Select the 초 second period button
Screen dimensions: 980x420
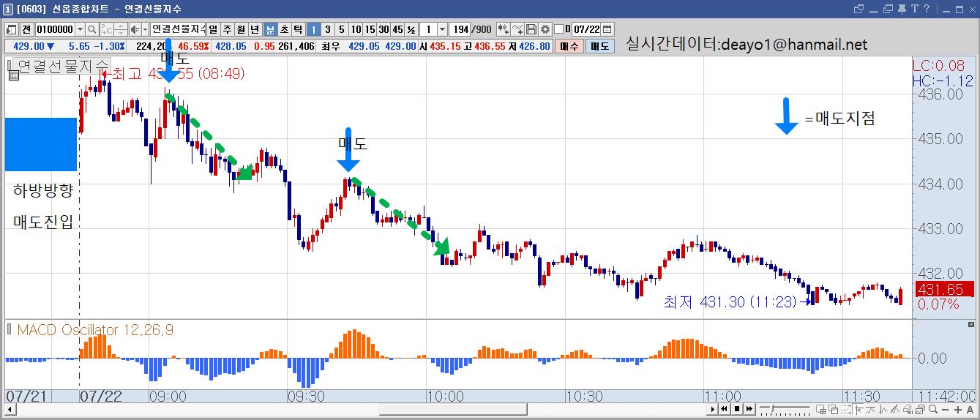click(284, 29)
